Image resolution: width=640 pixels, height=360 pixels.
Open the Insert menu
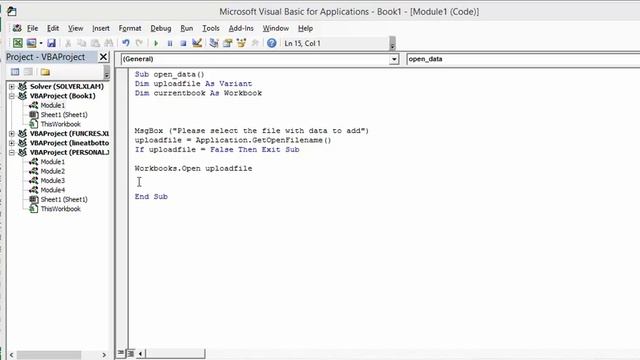101,28
